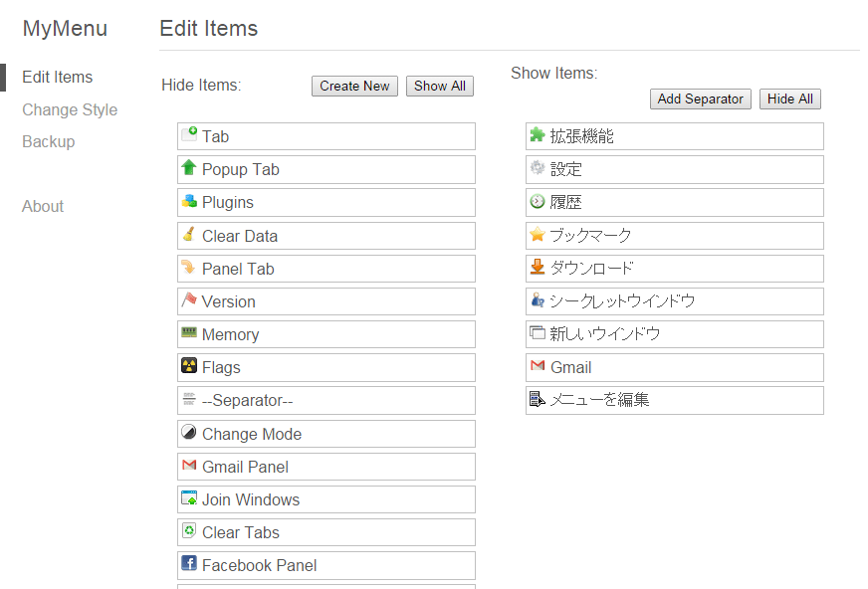
Task: Click the Show All button
Action: (440, 86)
